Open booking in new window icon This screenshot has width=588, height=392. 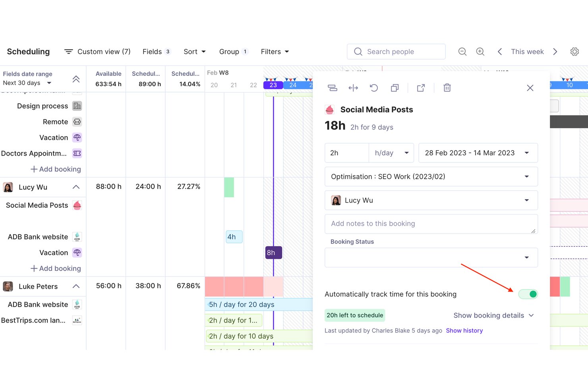pos(421,88)
